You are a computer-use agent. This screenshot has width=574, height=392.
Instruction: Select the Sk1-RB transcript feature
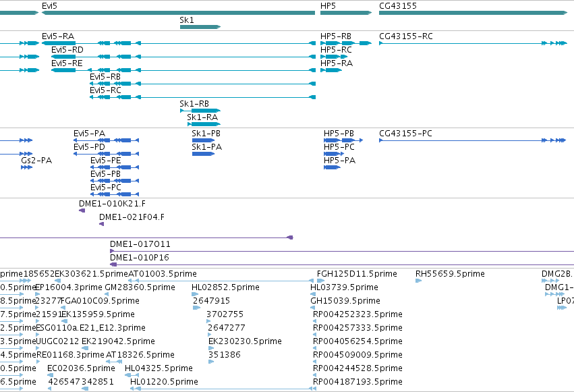pyautogui.click(x=200, y=111)
